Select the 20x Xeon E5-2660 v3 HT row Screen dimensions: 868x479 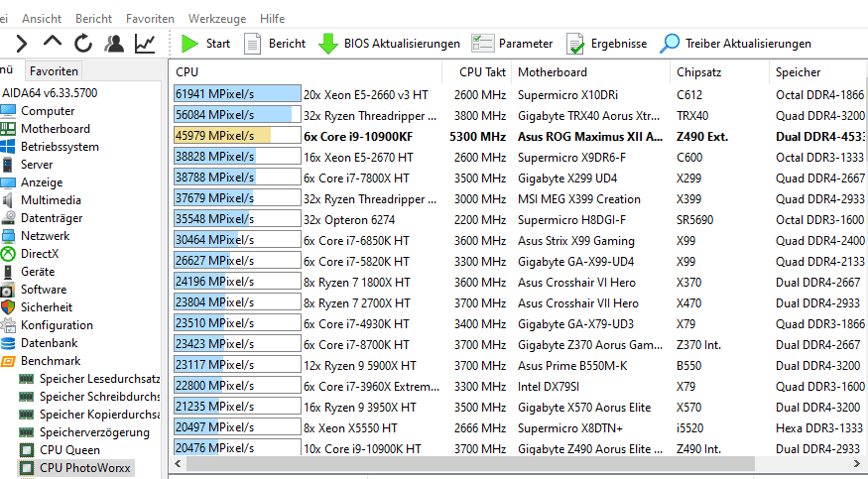pos(365,94)
